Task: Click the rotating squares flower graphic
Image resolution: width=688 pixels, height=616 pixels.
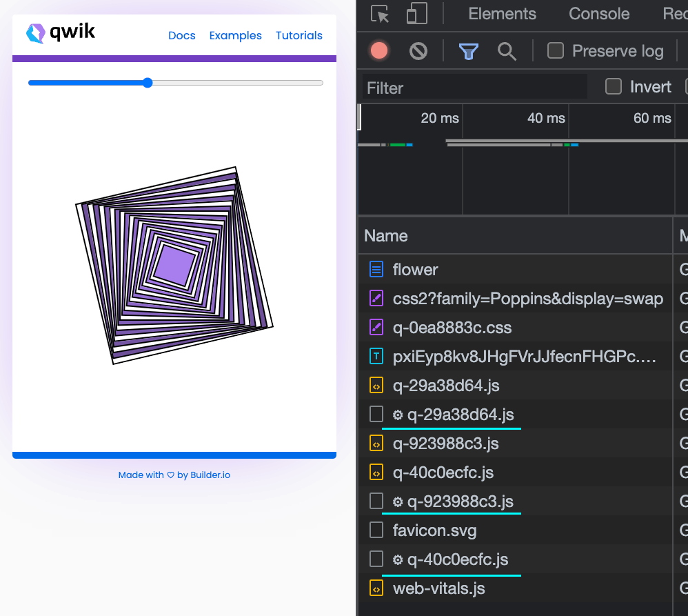Action: pyautogui.click(x=174, y=265)
